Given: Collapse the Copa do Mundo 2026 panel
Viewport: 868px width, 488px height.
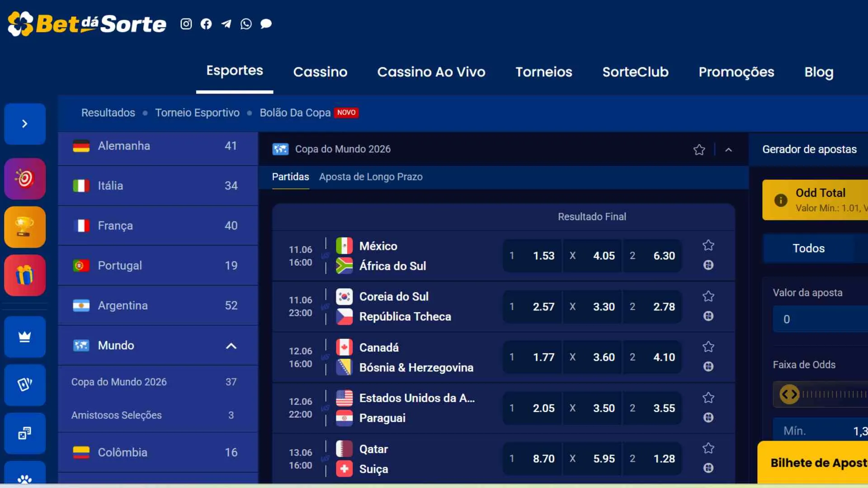Looking at the screenshot, I should [x=728, y=150].
